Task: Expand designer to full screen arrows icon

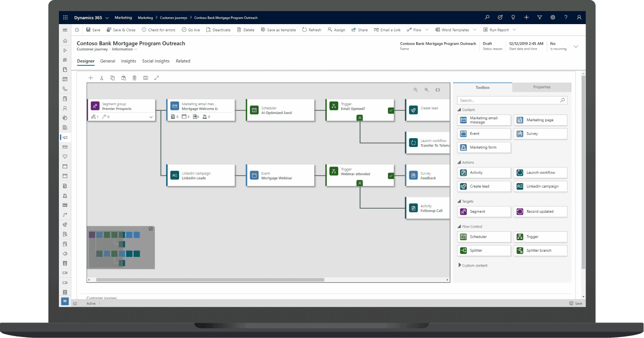Action: tap(156, 78)
